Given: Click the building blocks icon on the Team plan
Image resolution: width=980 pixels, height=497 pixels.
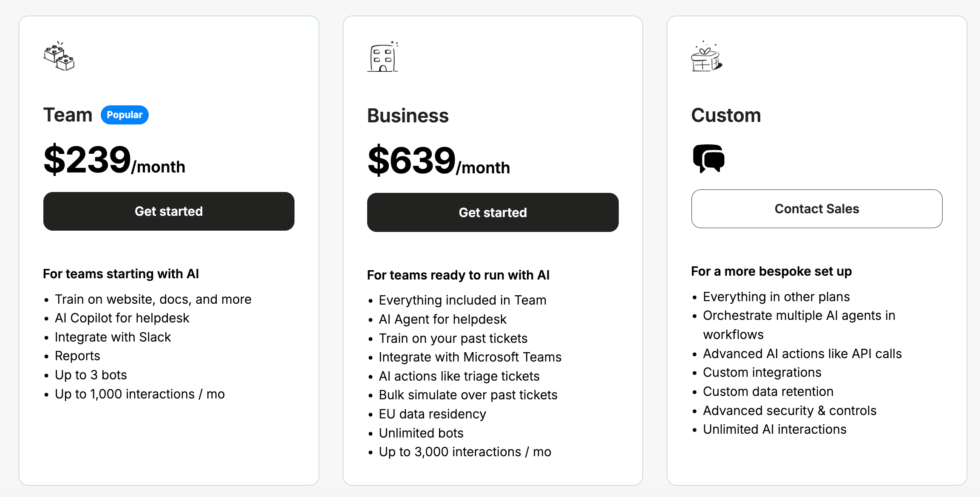Looking at the screenshot, I should pyautogui.click(x=59, y=57).
